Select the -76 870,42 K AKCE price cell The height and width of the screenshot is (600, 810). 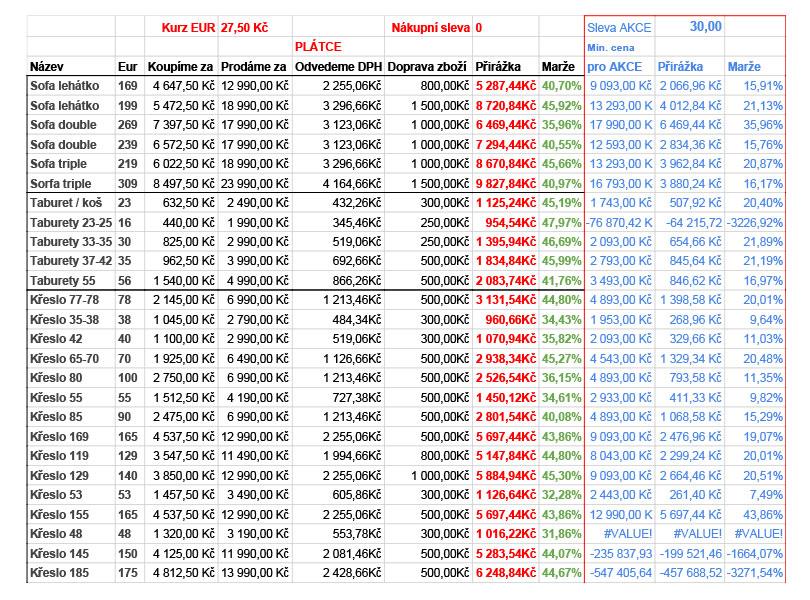pyautogui.click(x=619, y=223)
